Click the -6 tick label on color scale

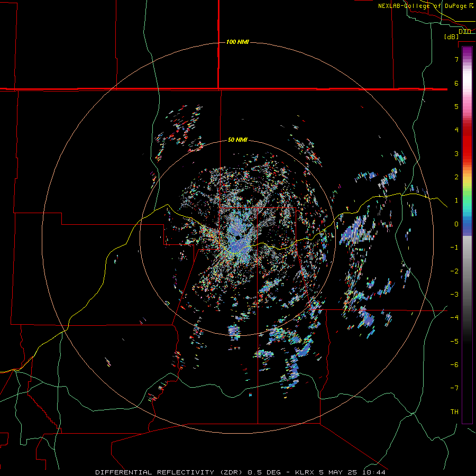coord(454,365)
